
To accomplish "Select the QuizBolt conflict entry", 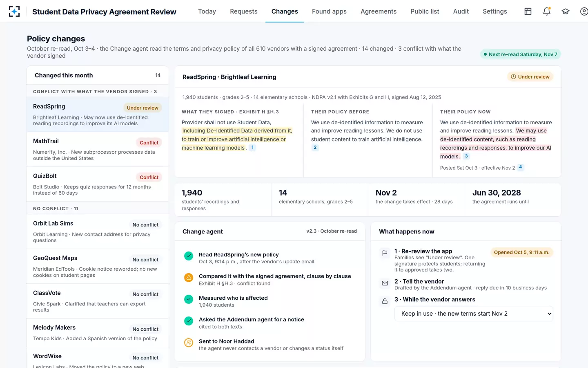I will (98, 184).
